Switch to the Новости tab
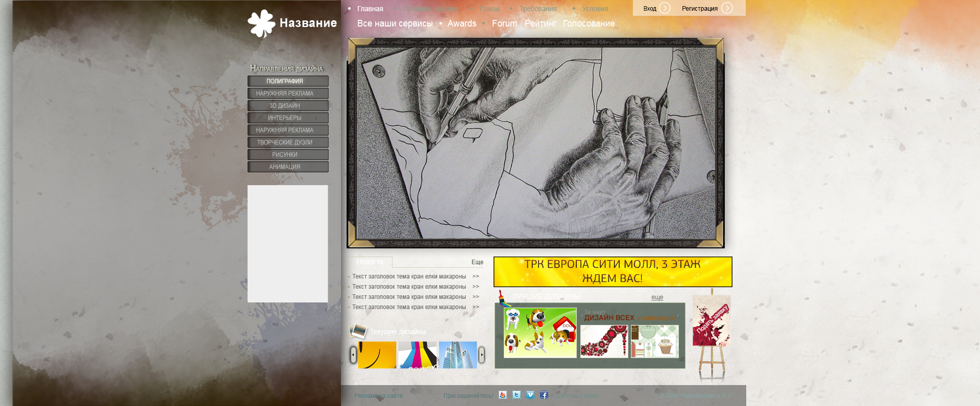The height and width of the screenshot is (406, 980). click(371, 262)
